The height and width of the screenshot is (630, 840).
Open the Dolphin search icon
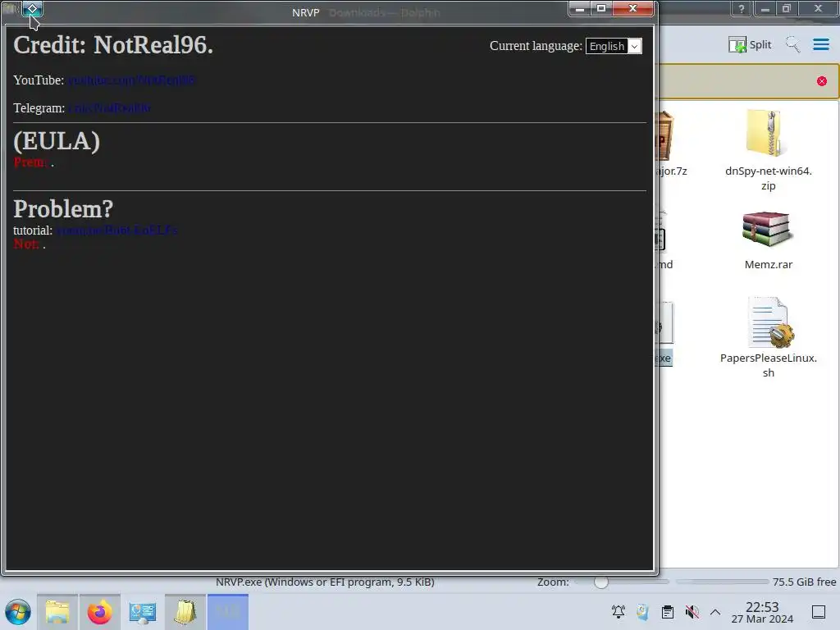[792, 44]
